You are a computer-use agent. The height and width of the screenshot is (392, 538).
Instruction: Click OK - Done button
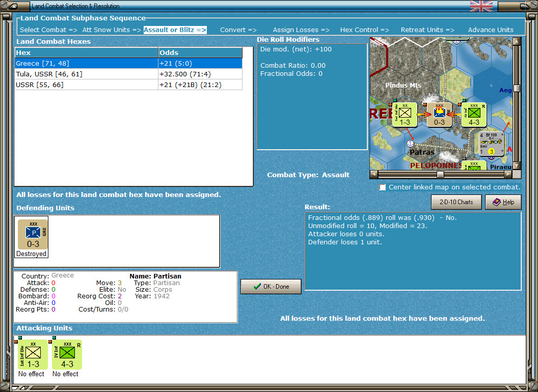click(271, 287)
